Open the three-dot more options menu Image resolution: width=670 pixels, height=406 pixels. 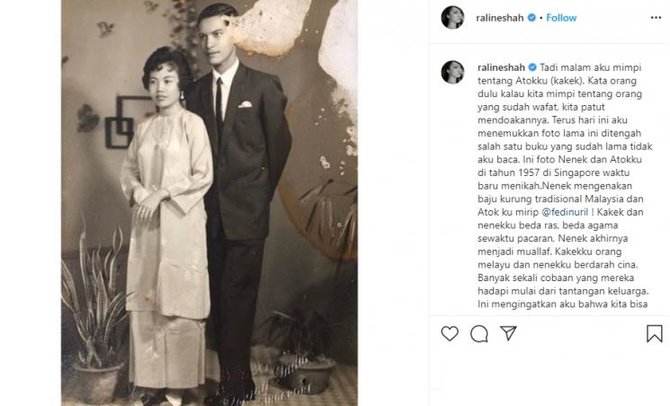[x=656, y=18]
